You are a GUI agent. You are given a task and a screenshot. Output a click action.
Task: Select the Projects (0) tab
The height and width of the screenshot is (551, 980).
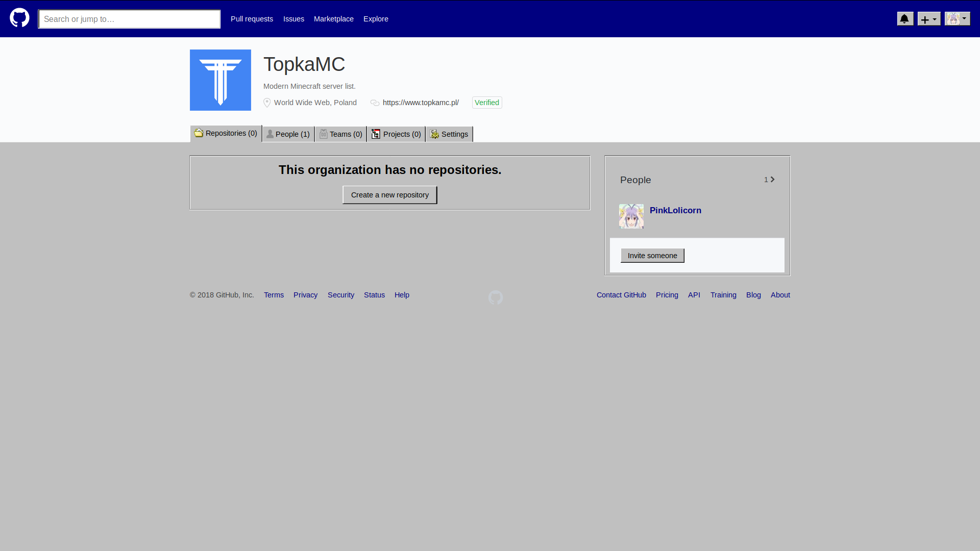(x=396, y=134)
